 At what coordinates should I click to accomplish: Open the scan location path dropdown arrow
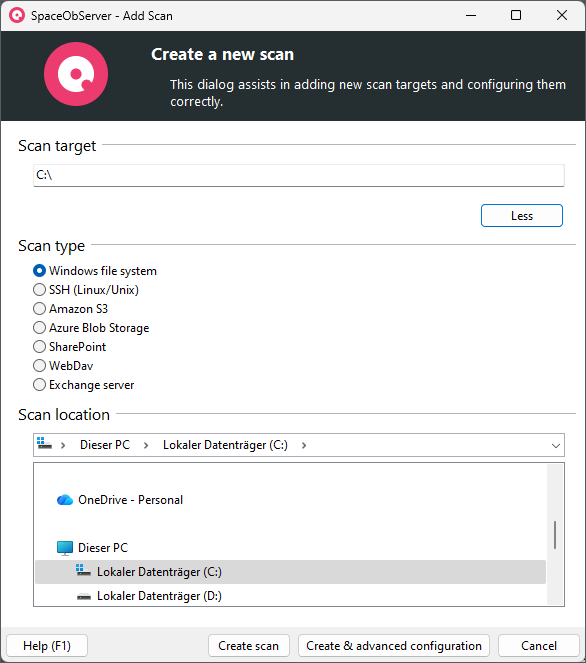coord(556,446)
